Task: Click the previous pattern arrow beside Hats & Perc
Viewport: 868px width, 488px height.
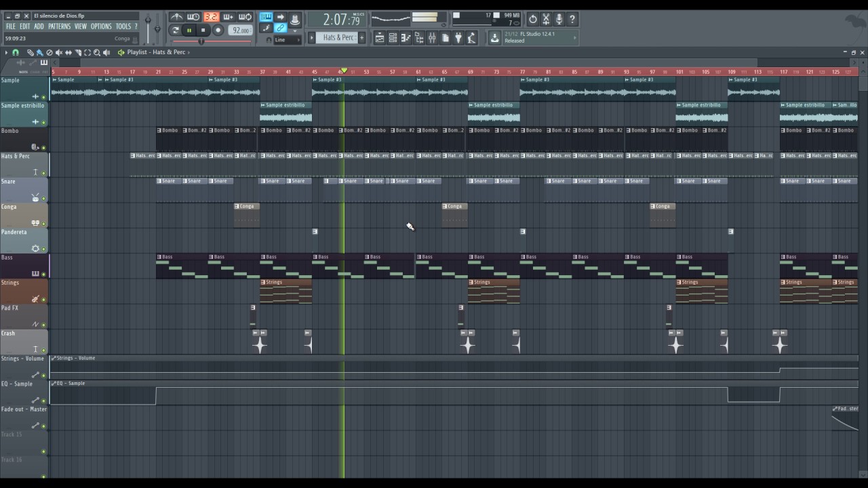Action: (x=311, y=38)
